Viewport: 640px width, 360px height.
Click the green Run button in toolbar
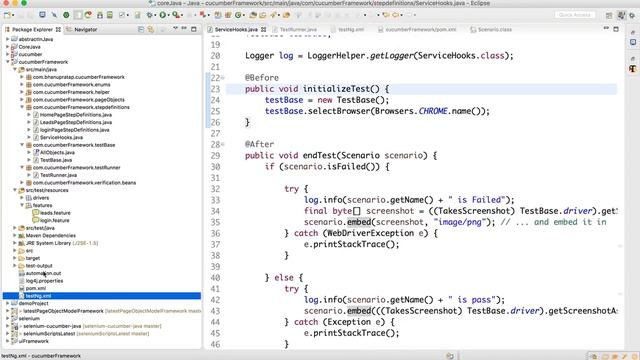click(x=163, y=15)
